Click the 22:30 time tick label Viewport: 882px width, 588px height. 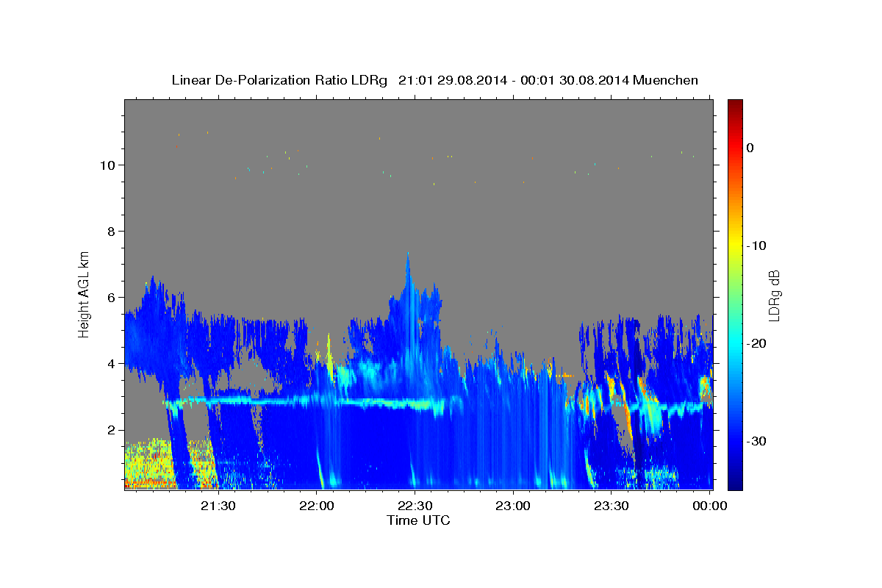point(415,506)
